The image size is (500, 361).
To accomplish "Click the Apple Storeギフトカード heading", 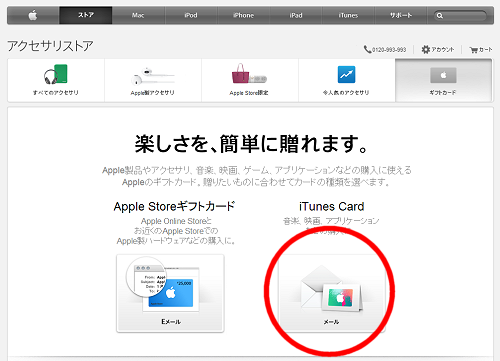I will pyautogui.click(x=174, y=206).
